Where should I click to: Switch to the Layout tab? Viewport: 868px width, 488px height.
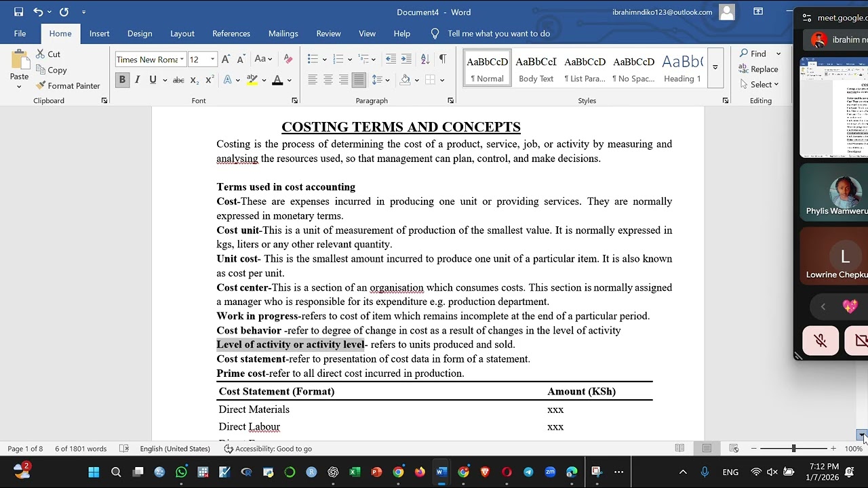tap(182, 33)
